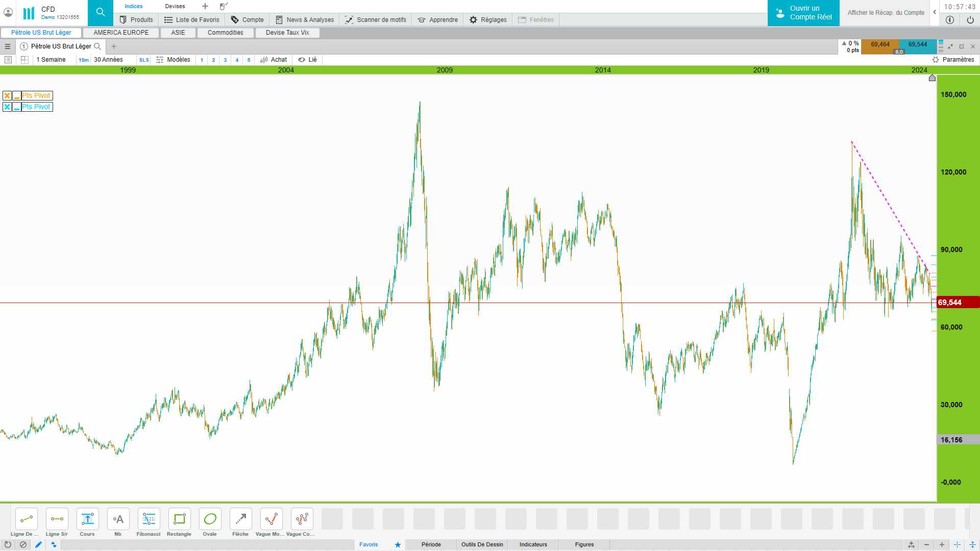Activate the Cours price tool
This screenshot has height=551, width=980.
87,519
